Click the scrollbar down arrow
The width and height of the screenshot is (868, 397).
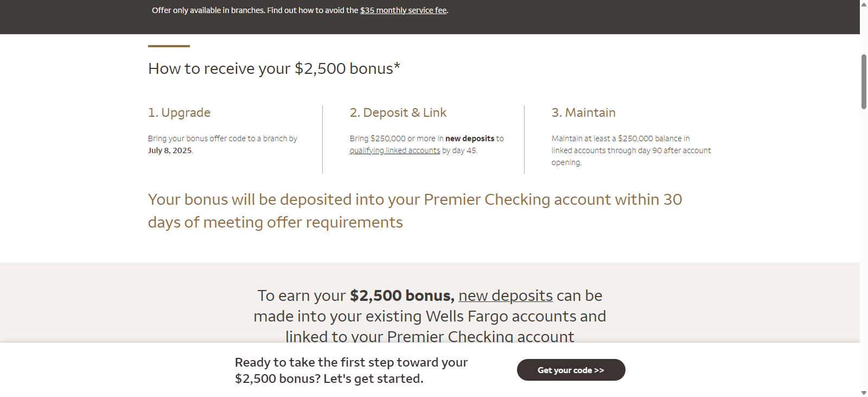tap(863, 392)
